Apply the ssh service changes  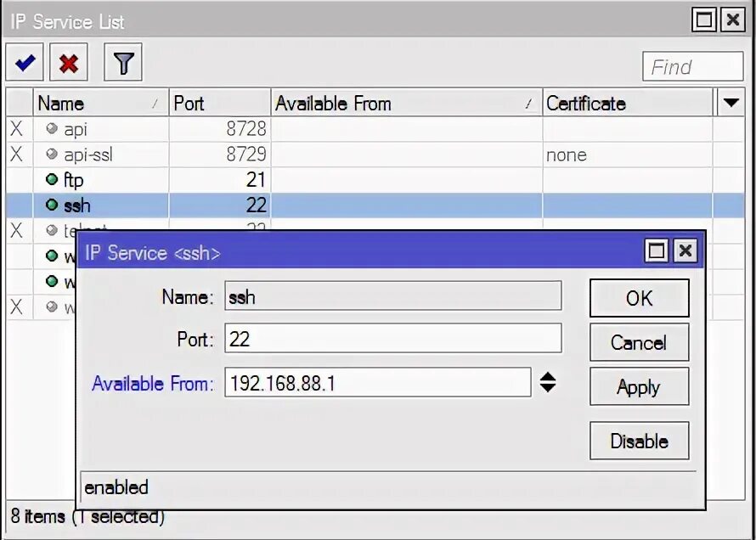(639, 386)
